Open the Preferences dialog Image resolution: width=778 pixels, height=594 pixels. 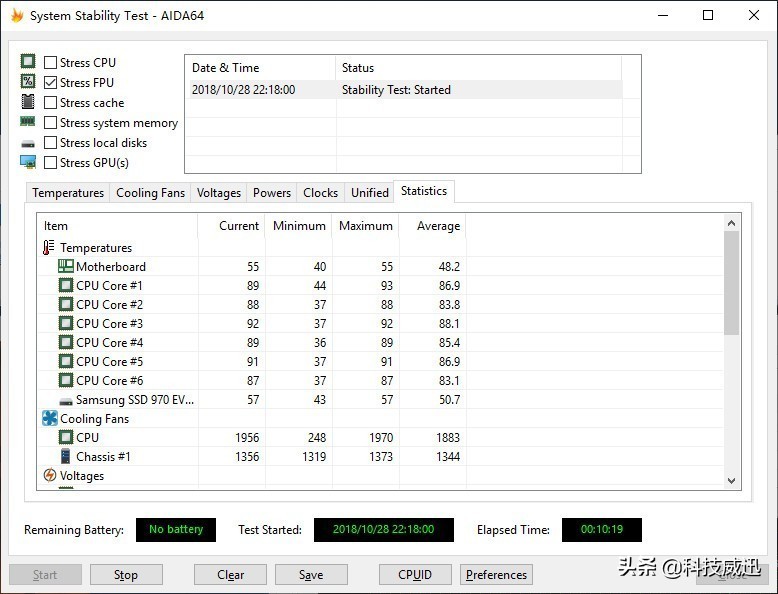pos(496,575)
